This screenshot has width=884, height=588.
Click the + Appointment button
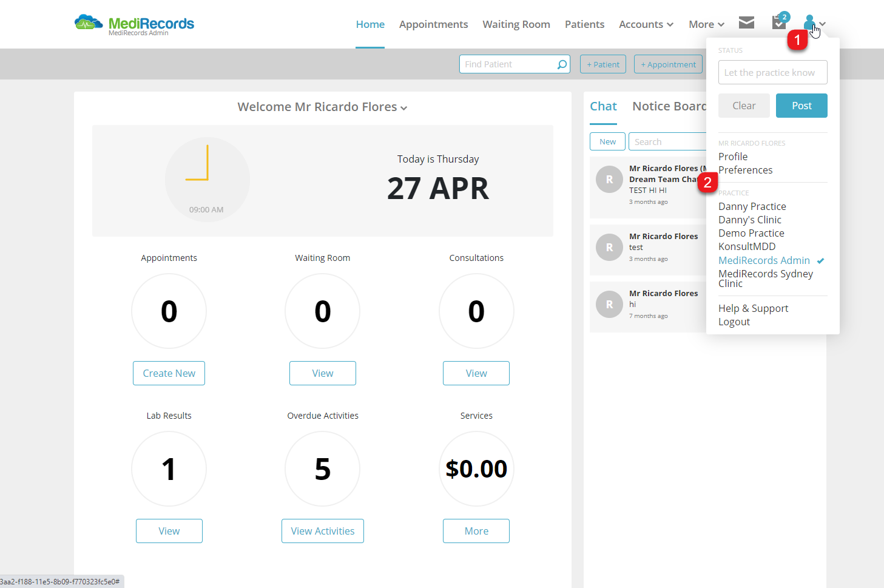[668, 64]
